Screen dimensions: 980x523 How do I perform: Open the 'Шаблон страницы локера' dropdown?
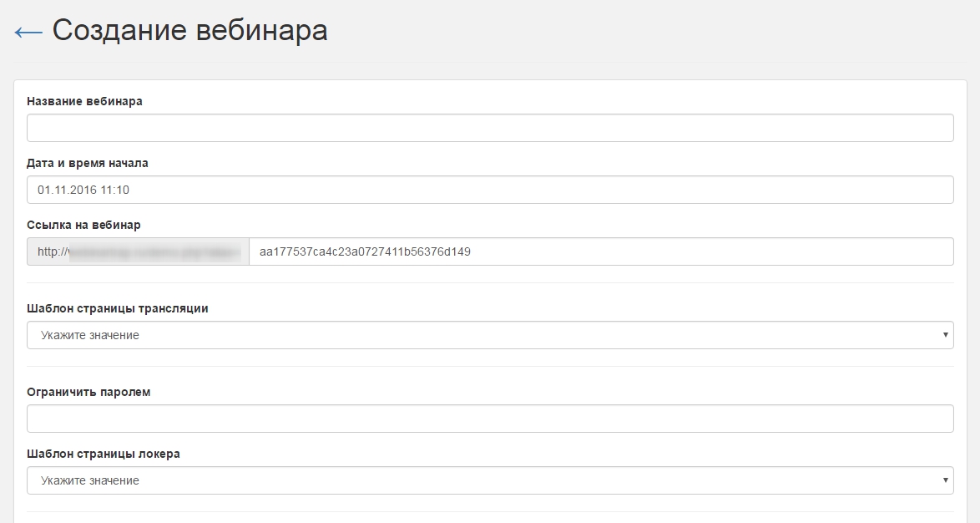point(490,480)
